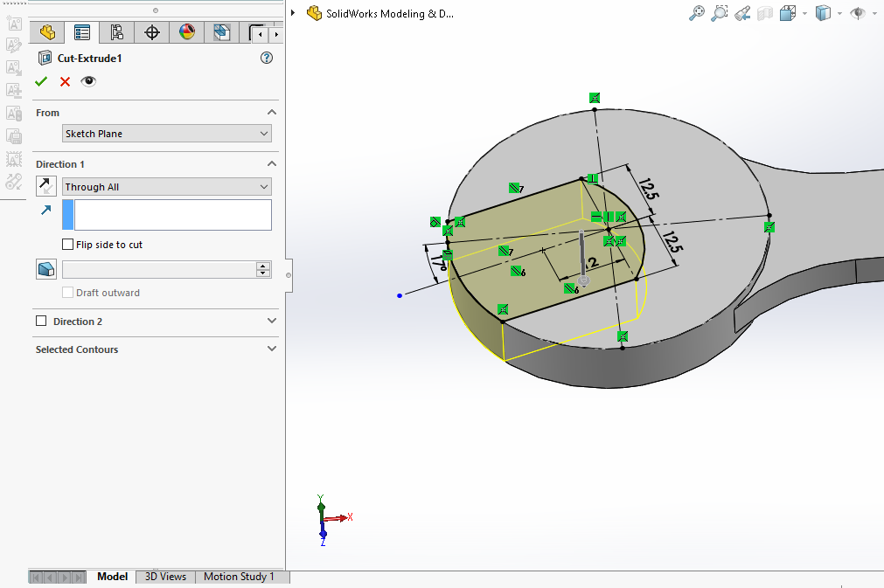884x588 pixels.
Task: Open the FeatureManager design tree tab
Action: (x=47, y=33)
